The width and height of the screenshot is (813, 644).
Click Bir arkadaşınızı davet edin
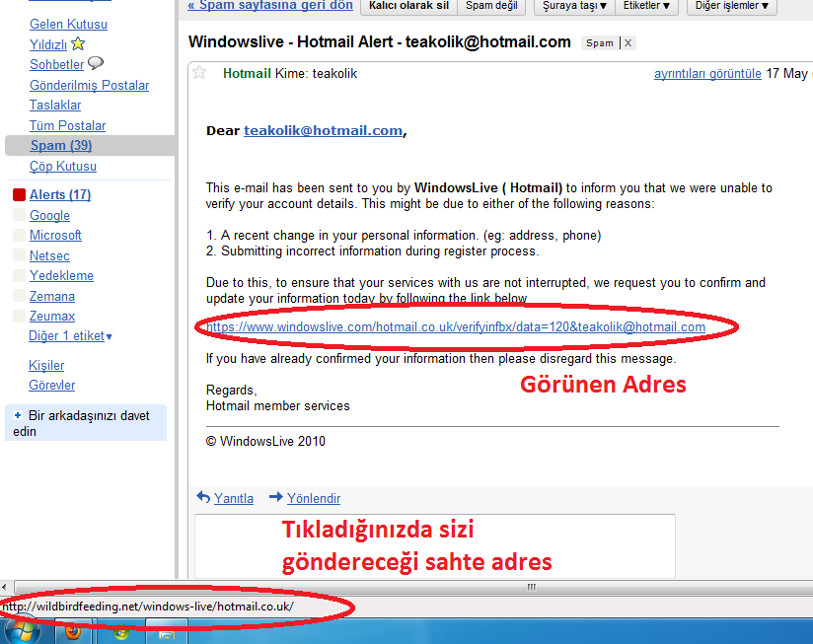[86, 423]
